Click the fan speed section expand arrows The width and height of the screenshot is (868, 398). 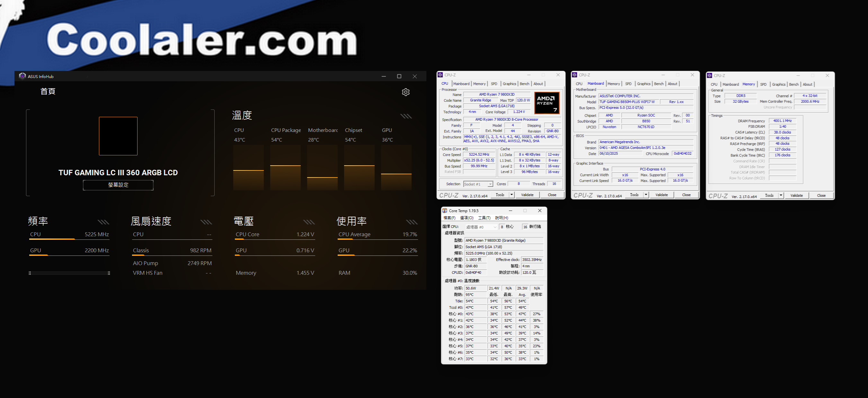206,222
